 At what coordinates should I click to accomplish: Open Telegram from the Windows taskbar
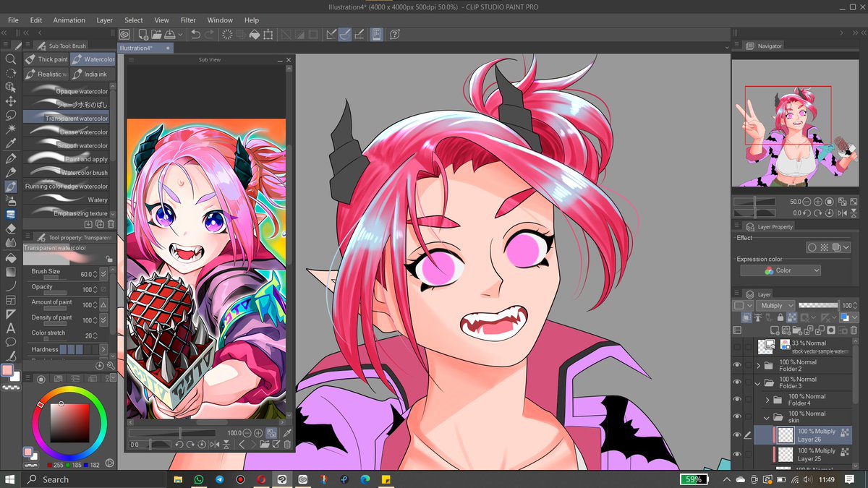click(x=220, y=479)
